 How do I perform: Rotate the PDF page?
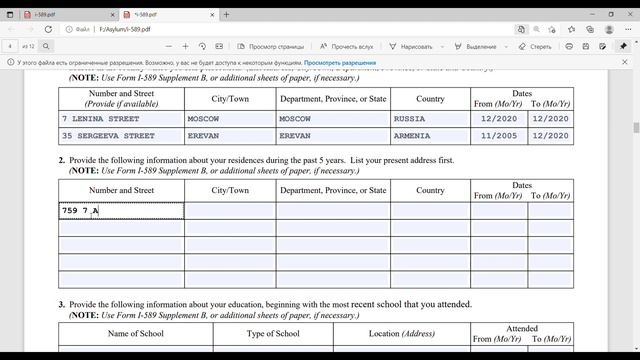click(x=202, y=47)
